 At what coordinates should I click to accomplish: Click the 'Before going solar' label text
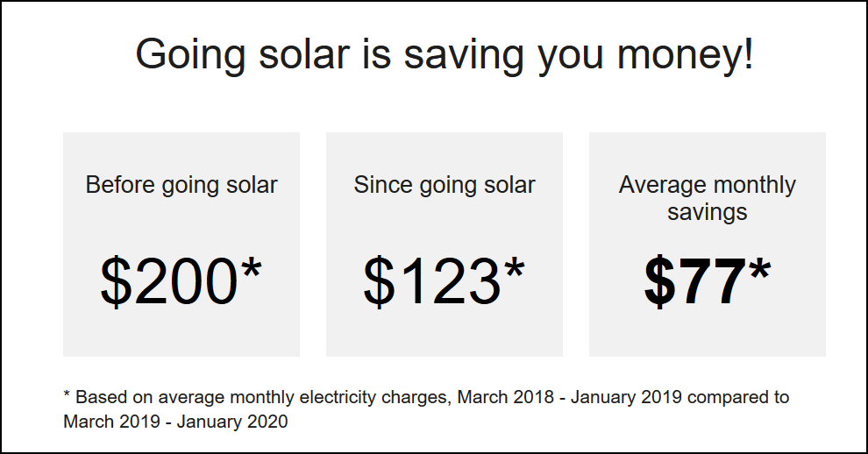[181, 186]
